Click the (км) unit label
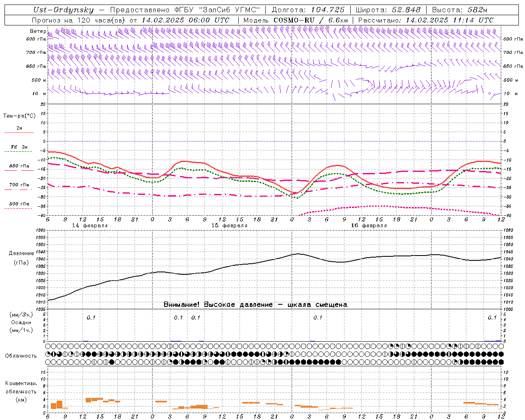525x420 pixels. (x=21, y=399)
